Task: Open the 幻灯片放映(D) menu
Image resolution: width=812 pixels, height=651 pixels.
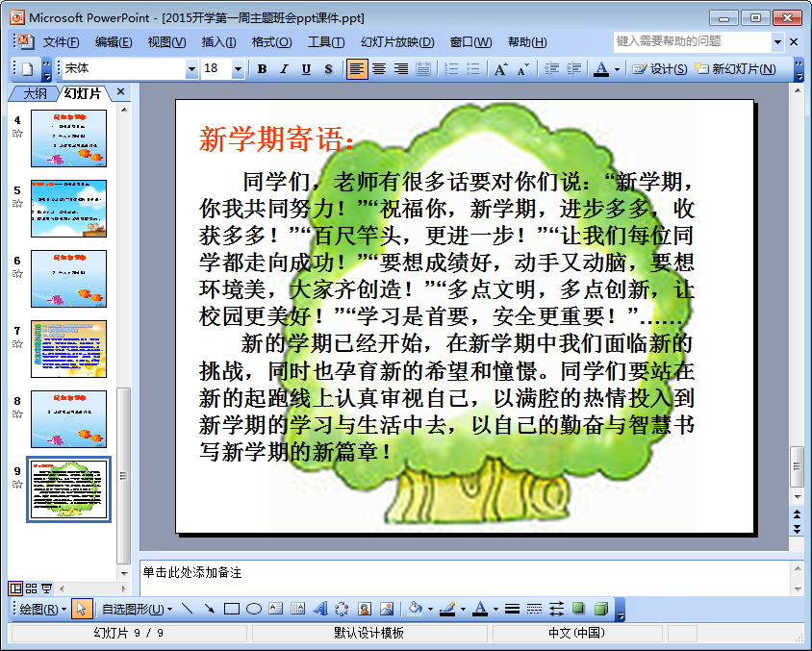Action: tap(397, 42)
